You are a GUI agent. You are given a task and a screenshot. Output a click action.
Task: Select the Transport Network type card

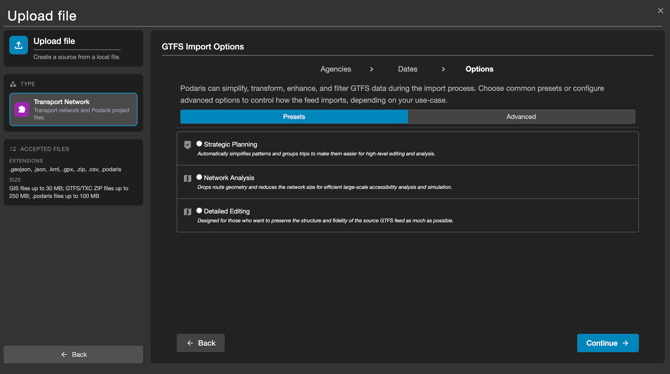73,109
